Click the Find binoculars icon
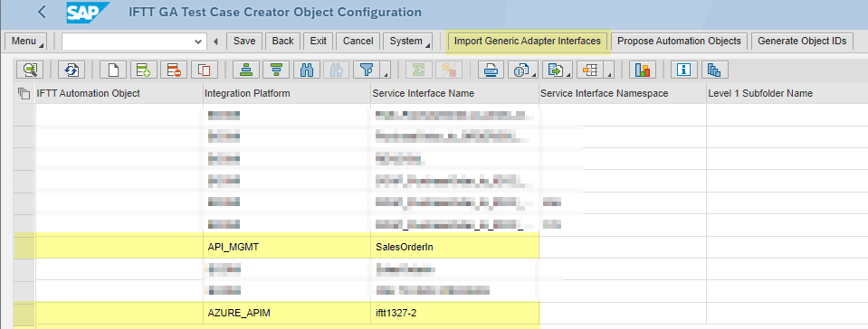Screen dimensions: 868x329 pos(307,70)
